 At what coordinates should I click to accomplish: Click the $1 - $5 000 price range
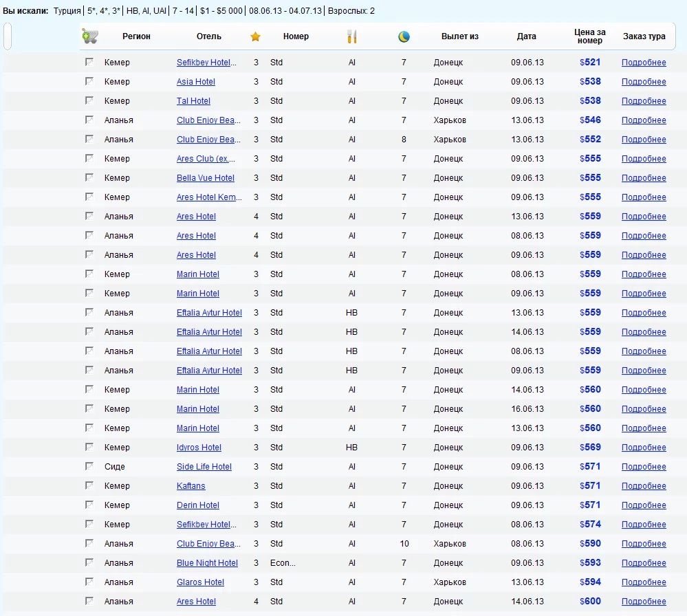click(221, 11)
